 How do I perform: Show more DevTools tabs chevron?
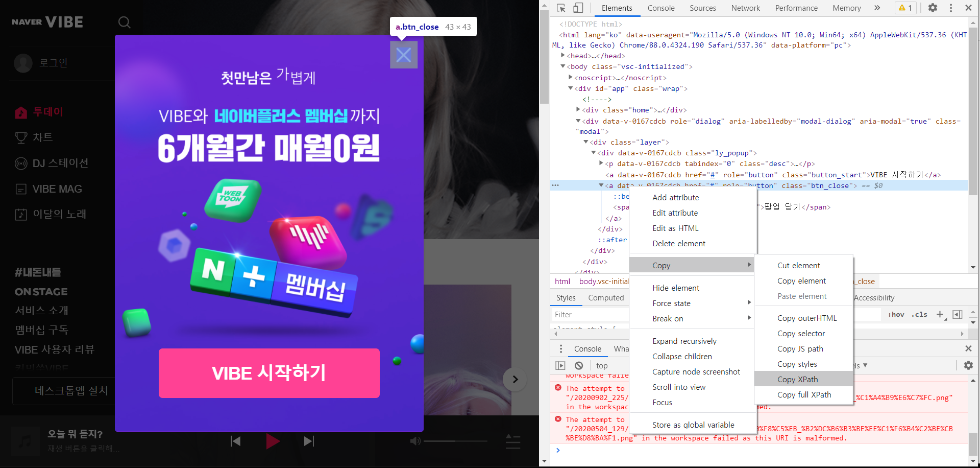click(877, 8)
